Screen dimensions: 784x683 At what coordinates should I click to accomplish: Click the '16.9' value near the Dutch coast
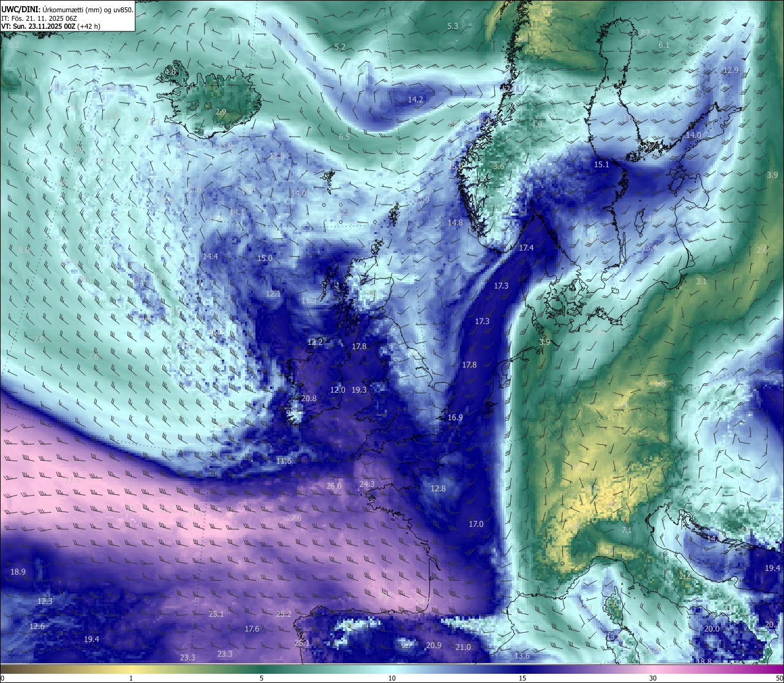pyautogui.click(x=455, y=418)
